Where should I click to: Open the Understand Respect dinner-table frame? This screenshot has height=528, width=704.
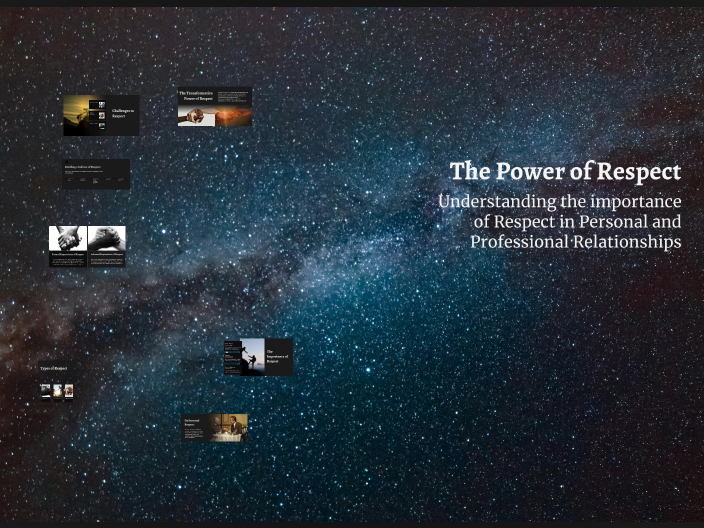215,428
